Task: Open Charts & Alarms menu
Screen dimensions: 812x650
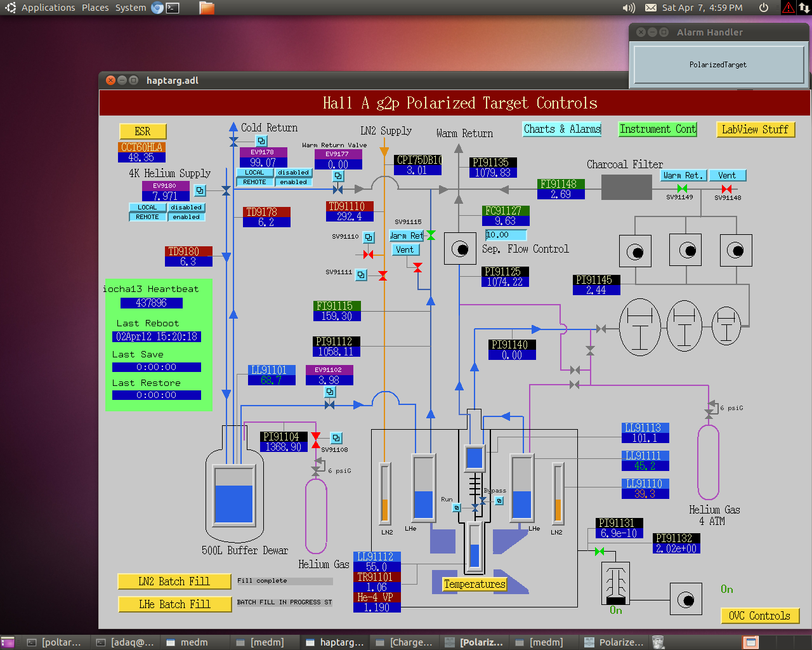Action: coord(561,129)
